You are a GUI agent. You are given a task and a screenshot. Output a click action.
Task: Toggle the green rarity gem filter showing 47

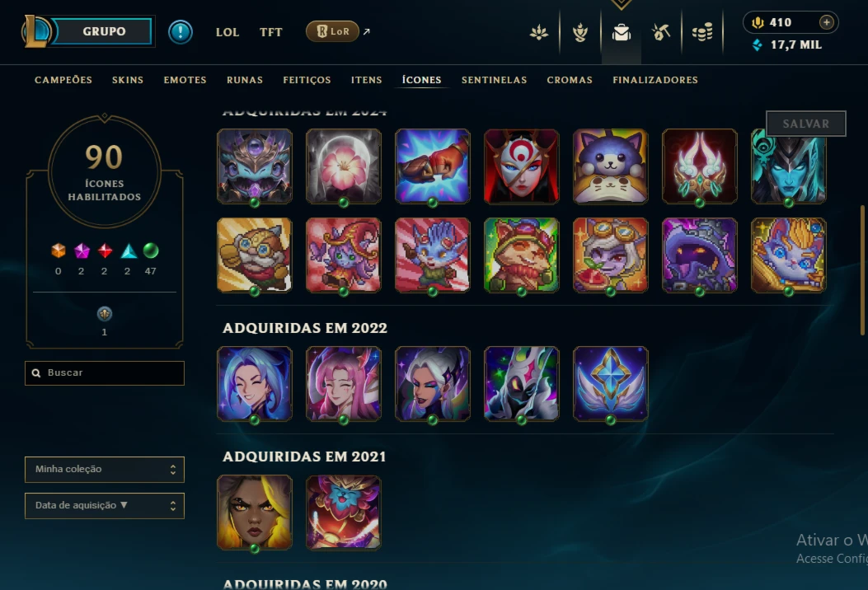coord(151,251)
